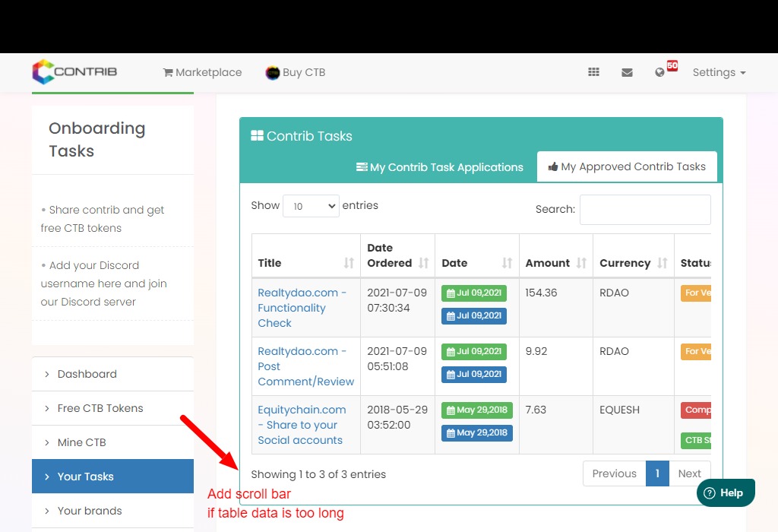The height and width of the screenshot is (532, 778).
Task: Go to Marketplace
Action: pyautogui.click(x=202, y=72)
